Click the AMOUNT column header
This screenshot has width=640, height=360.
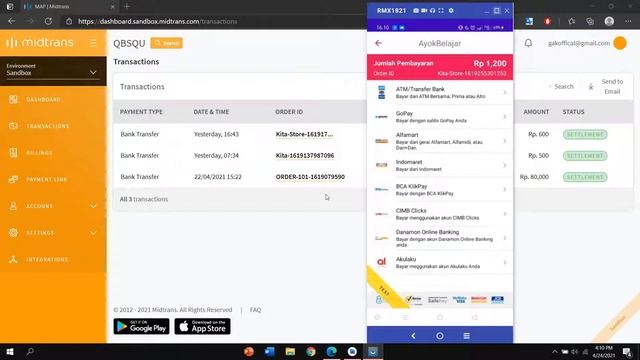tap(536, 112)
